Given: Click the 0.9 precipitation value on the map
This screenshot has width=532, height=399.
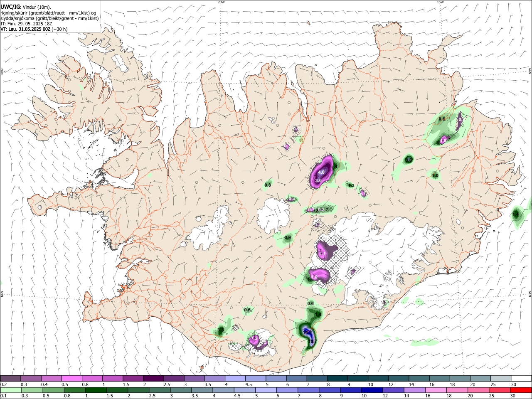Looking at the screenshot, I should pos(288,238).
